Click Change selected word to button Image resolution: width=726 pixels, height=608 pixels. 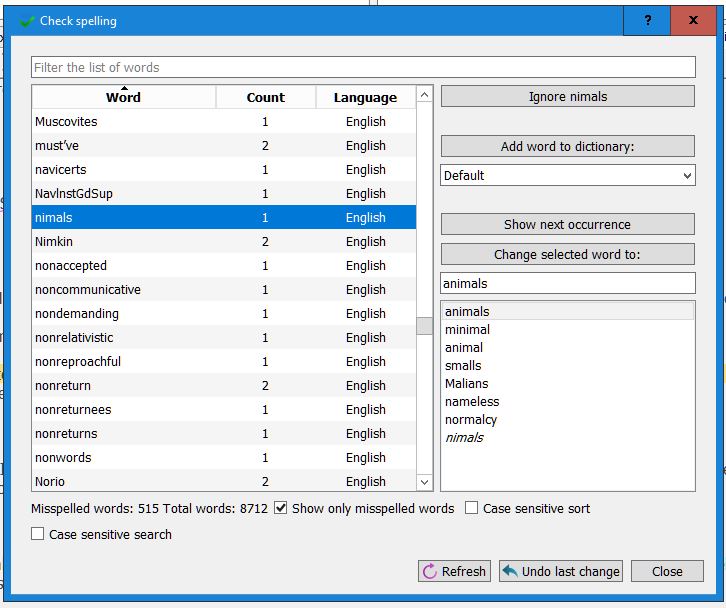coord(568,254)
